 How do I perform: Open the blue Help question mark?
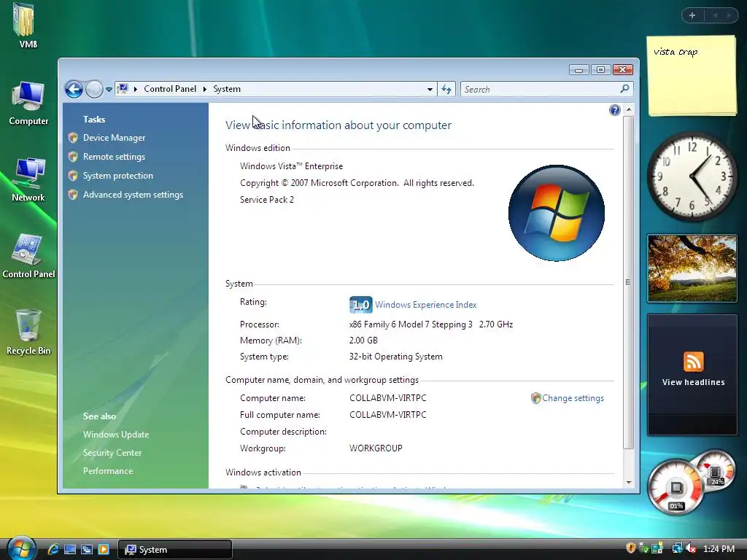pos(614,111)
